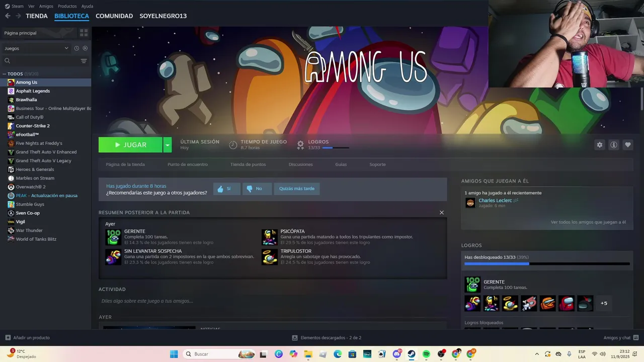The height and width of the screenshot is (362, 644).
Task: Select Grand Theft Auto V Enhanced
Action: [45, 152]
